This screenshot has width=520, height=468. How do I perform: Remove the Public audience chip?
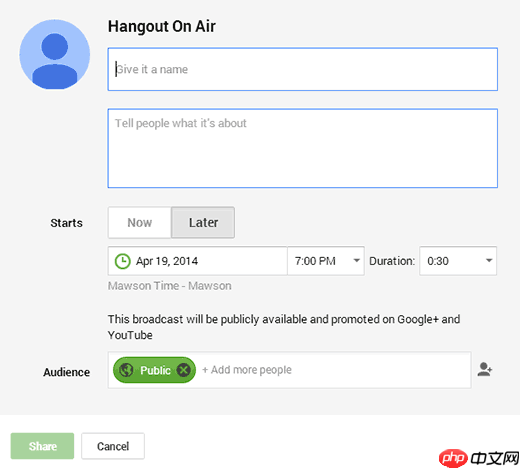[184, 370]
